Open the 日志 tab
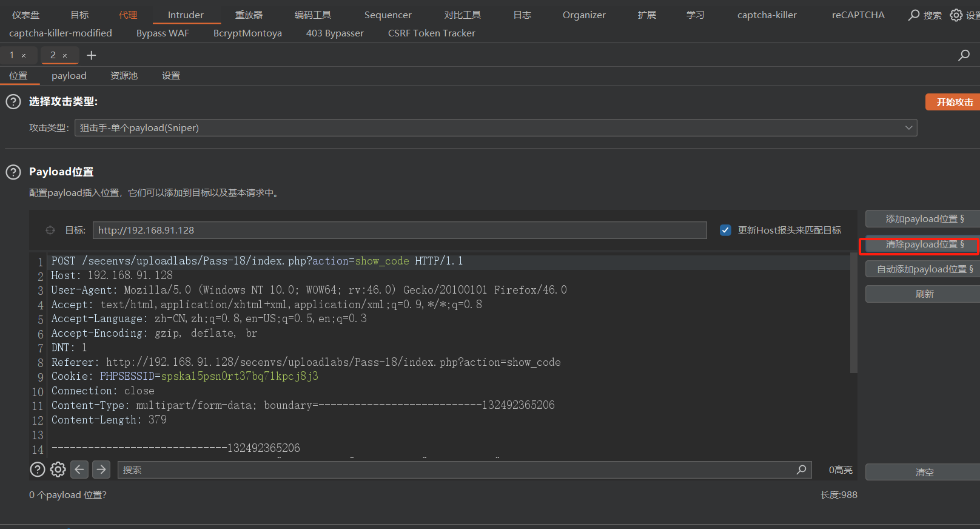980x529 pixels. coord(522,15)
